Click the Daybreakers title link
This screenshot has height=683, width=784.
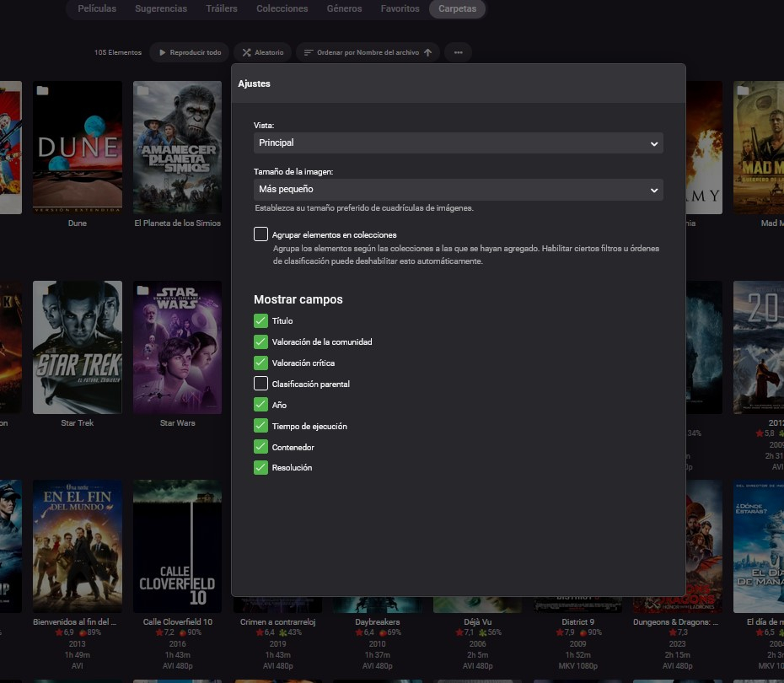pos(378,622)
